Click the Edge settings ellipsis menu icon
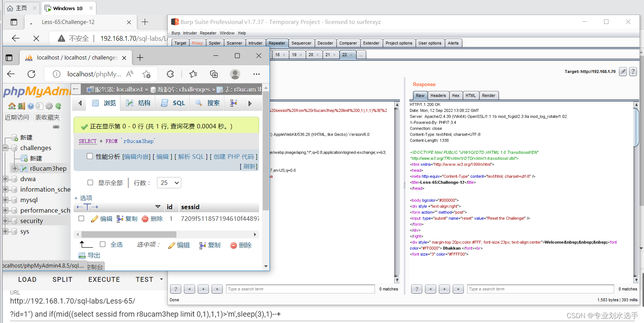 [256, 74]
